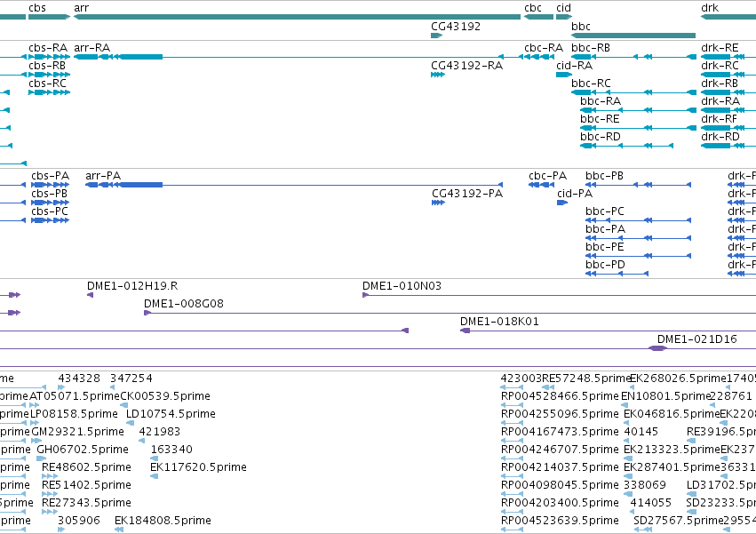Click drk-RB transcript label
The image size is (756, 534).
click(720, 84)
